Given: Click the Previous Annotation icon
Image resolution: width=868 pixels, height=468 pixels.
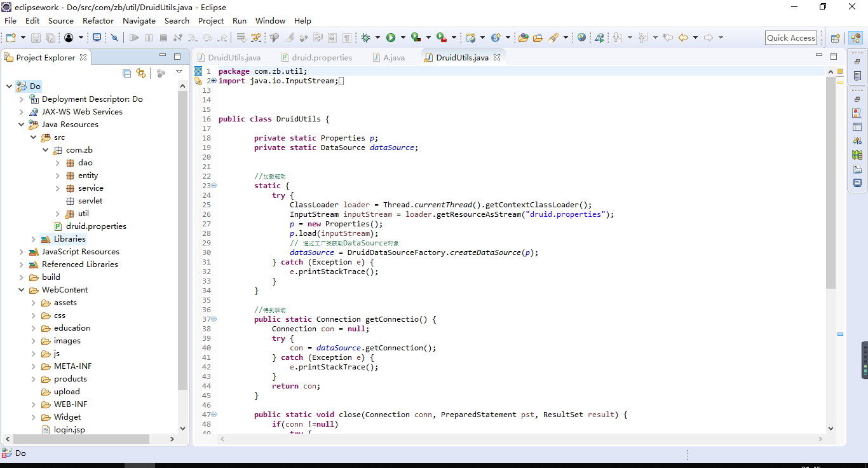Looking at the screenshot, I should click(x=642, y=38).
